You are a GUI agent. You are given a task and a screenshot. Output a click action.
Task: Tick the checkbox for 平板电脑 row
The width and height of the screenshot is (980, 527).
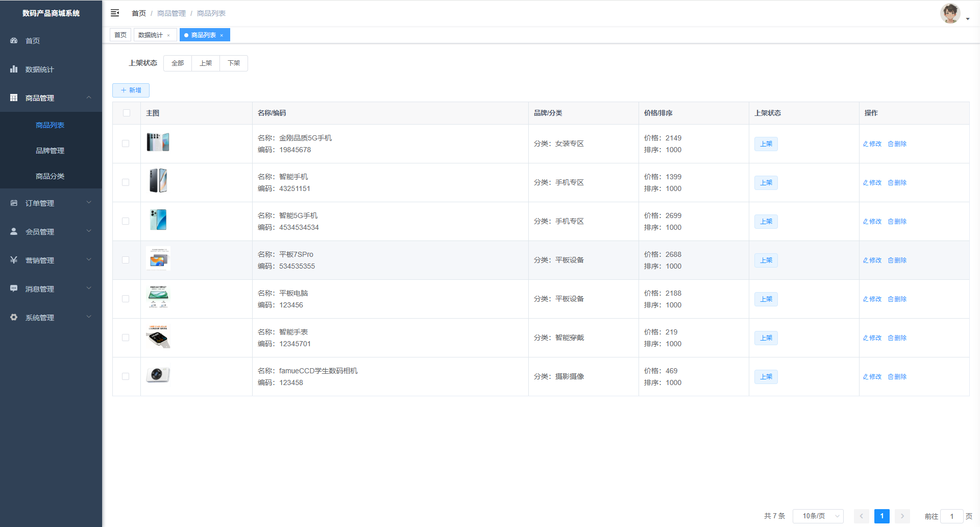(126, 299)
